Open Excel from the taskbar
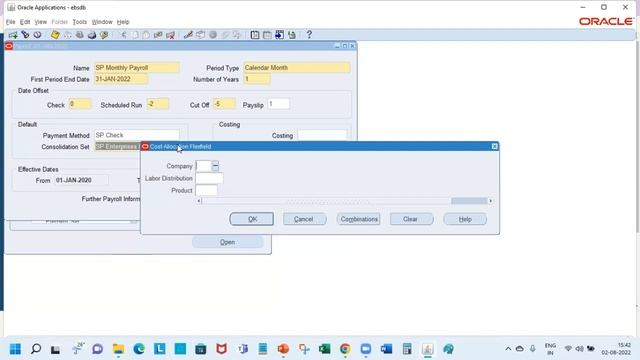Image resolution: width=640 pixels, height=360 pixels. pyautogui.click(x=324, y=349)
